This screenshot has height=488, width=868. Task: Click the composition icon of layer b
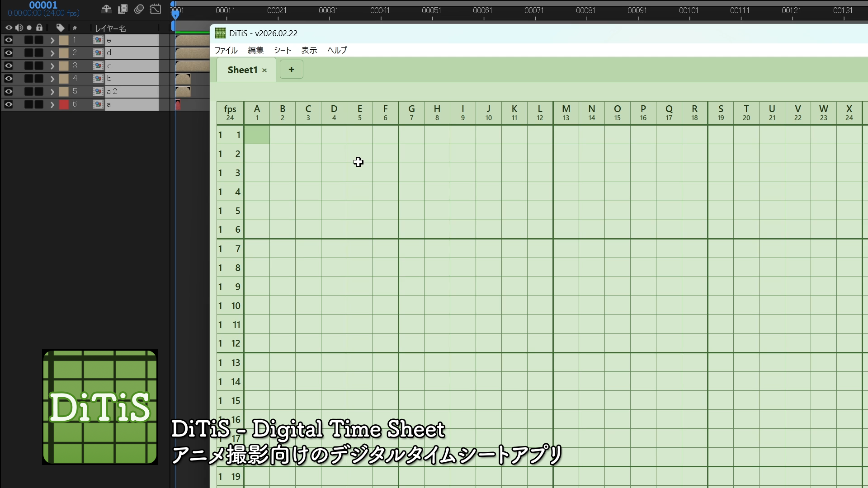tap(98, 79)
